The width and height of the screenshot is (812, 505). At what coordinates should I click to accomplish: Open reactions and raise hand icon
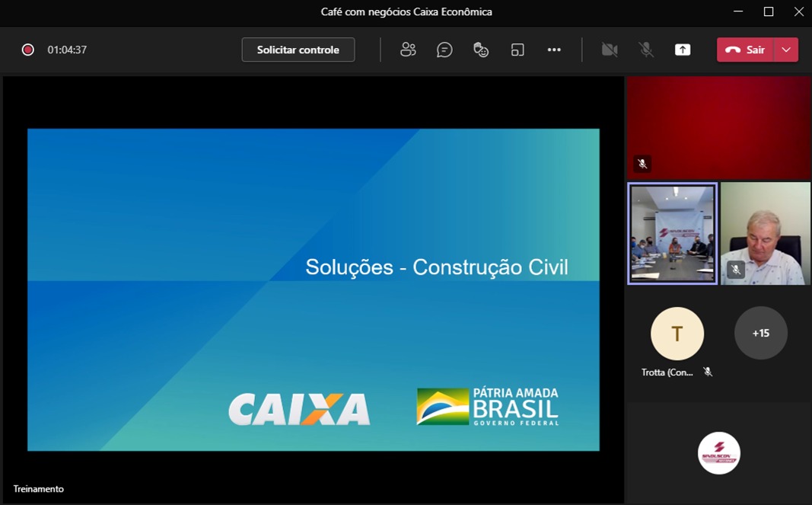click(481, 50)
